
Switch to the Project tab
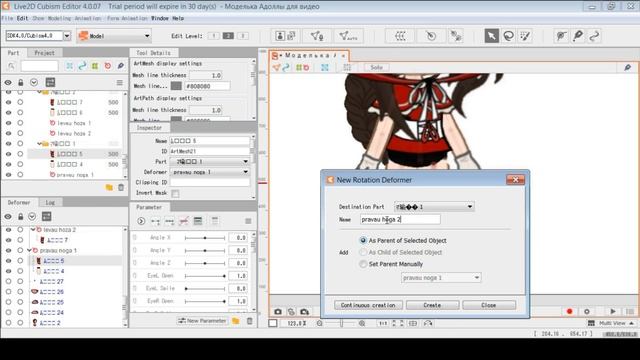44,53
